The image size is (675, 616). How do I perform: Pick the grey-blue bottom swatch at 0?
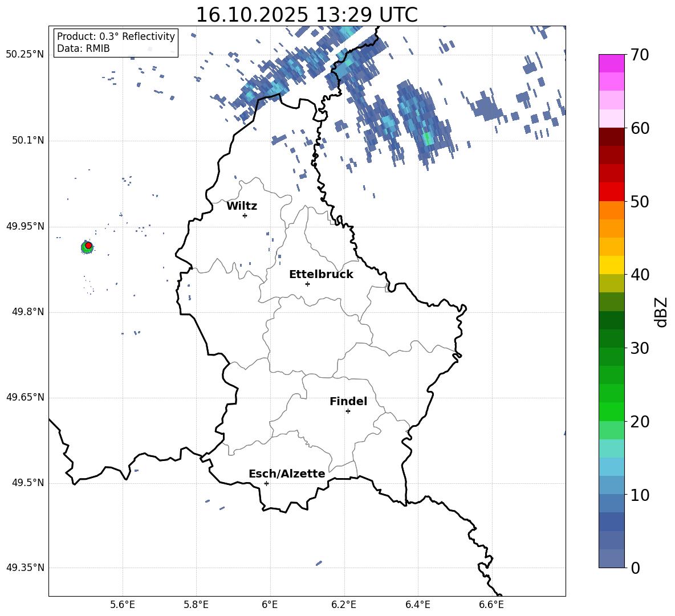612,558
